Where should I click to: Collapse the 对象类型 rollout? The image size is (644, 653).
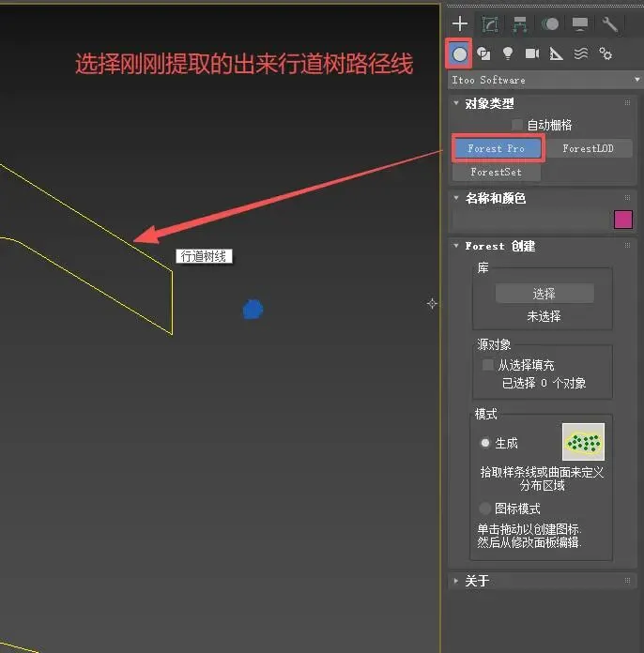(x=456, y=103)
